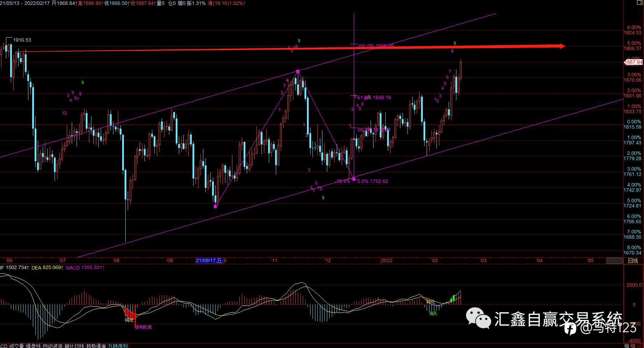Image resolution: width=644 pixels, height=348 pixels.
Task: Open the MACD indicator tab
Action: point(3,346)
